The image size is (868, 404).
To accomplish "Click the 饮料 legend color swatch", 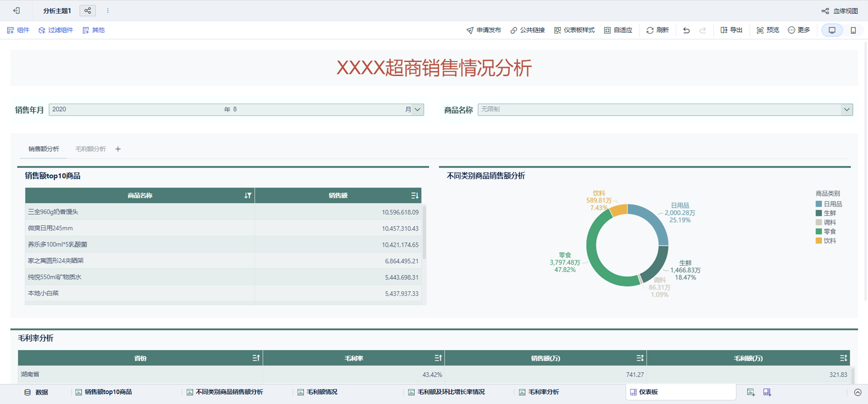I will click(819, 241).
